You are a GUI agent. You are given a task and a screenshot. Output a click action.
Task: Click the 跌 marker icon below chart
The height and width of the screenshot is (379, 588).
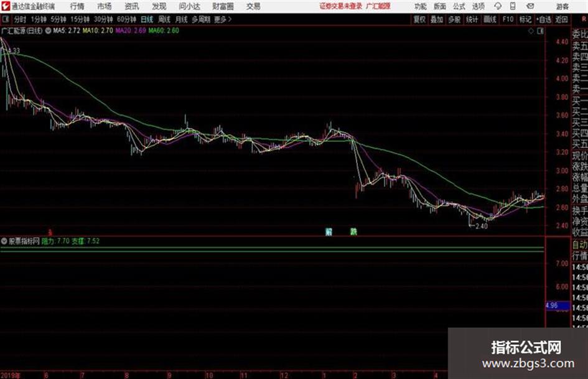[353, 231]
